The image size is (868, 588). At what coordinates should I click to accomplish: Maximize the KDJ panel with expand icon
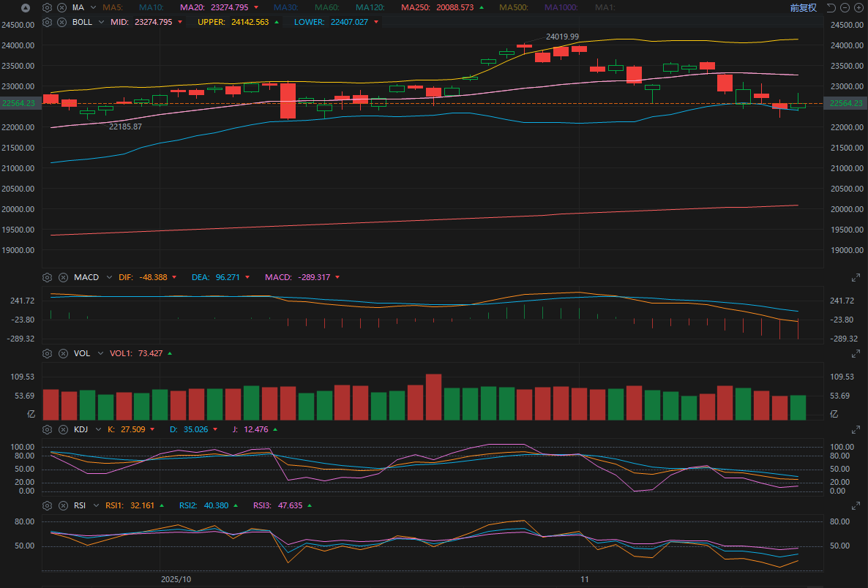coord(856,429)
